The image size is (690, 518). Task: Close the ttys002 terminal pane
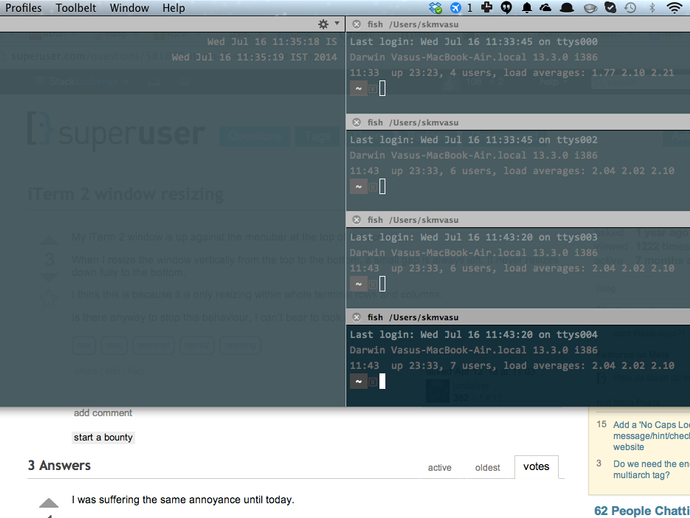pyautogui.click(x=356, y=122)
